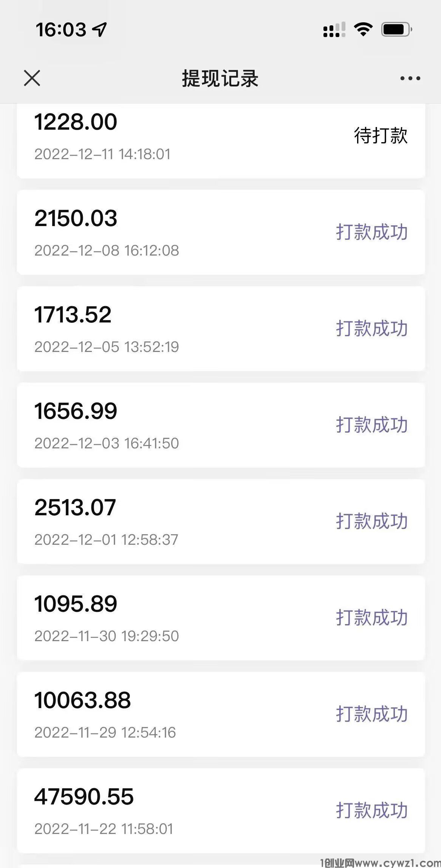Screen dimensions: 441x868
Task: Tap the 16:03 status bar clock
Action: tap(61, 29)
